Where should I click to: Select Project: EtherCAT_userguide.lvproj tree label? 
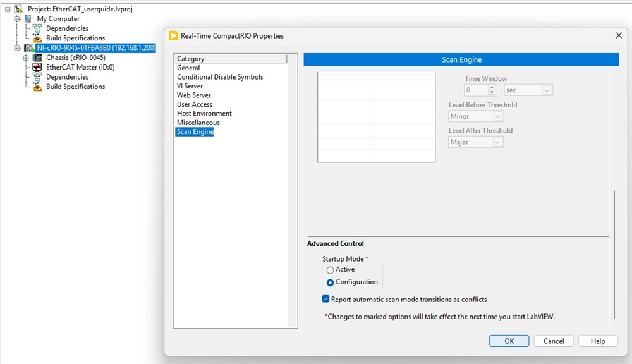coord(80,9)
